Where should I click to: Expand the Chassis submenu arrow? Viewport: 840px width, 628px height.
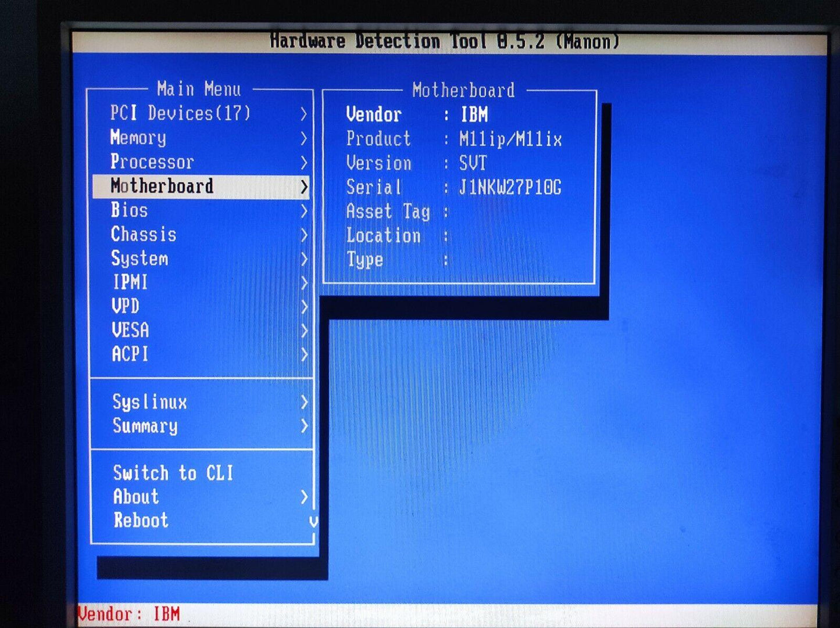coord(303,235)
